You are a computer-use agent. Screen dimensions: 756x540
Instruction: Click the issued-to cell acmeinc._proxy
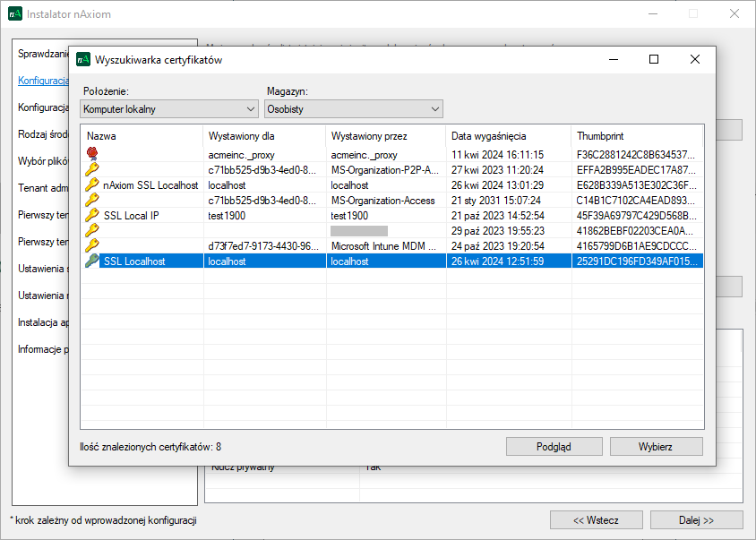point(241,155)
